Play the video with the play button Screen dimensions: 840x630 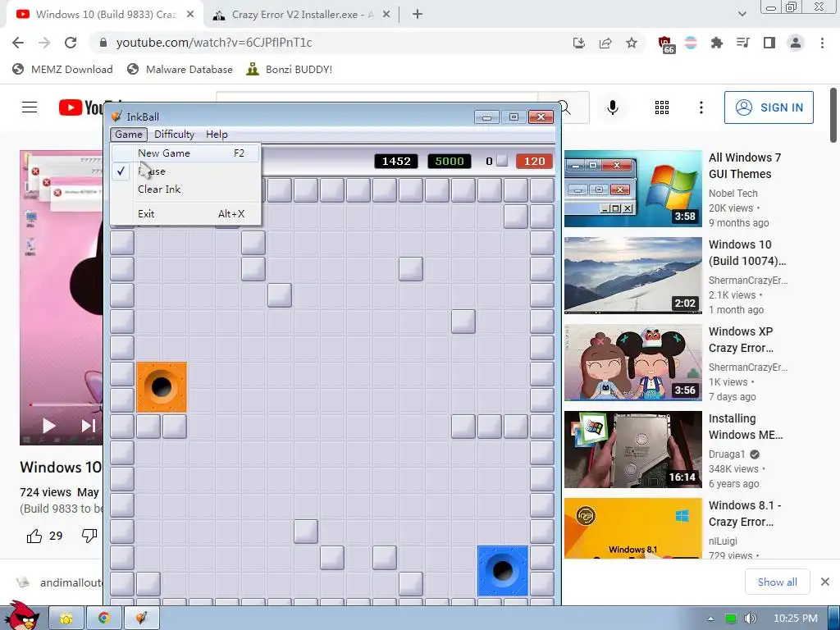[x=48, y=426]
